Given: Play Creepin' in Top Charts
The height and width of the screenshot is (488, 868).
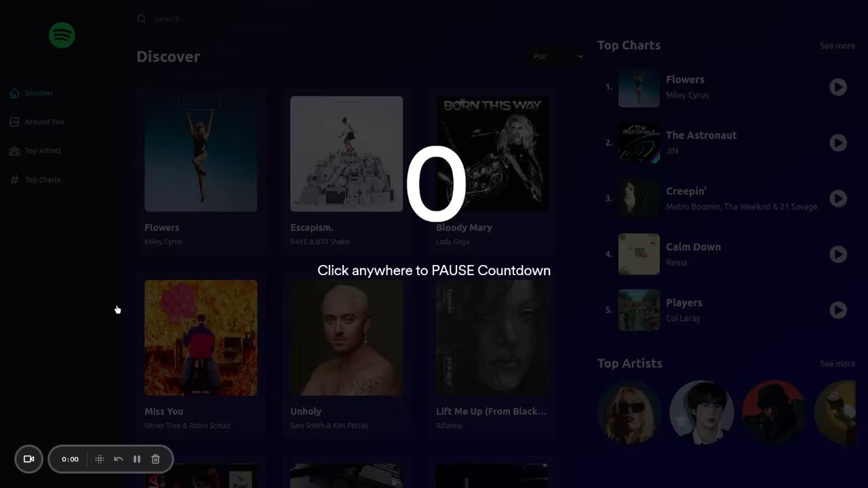Looking at the screenshot, I should click(x=838, y=199).
